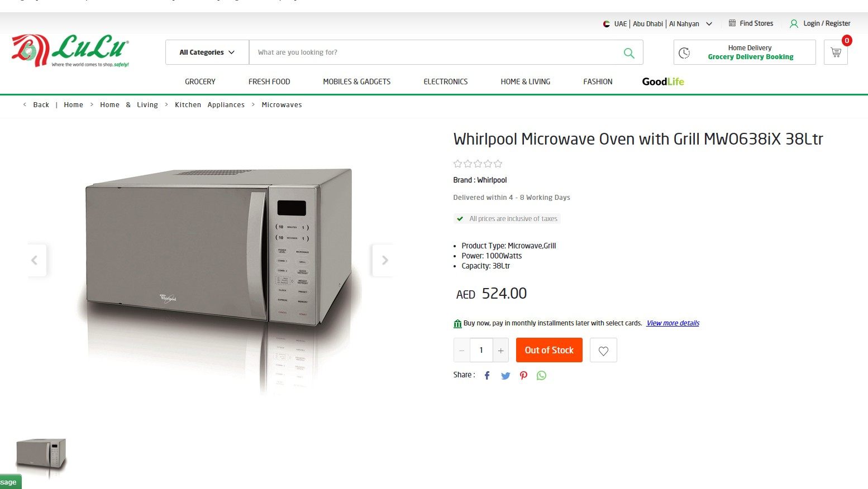868x489 pixels.
Task: Click the Out of Stock button
Action: pyautogui.click(x=549, y=350)
